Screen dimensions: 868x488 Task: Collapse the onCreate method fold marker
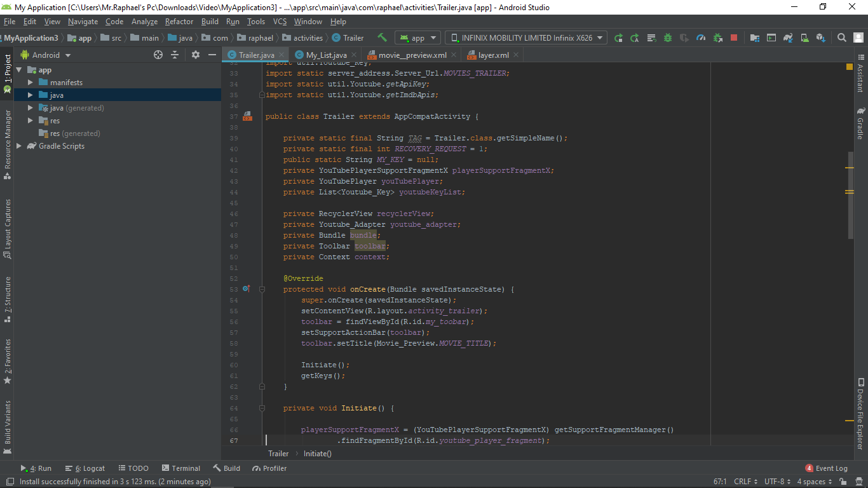coord(262,289)
